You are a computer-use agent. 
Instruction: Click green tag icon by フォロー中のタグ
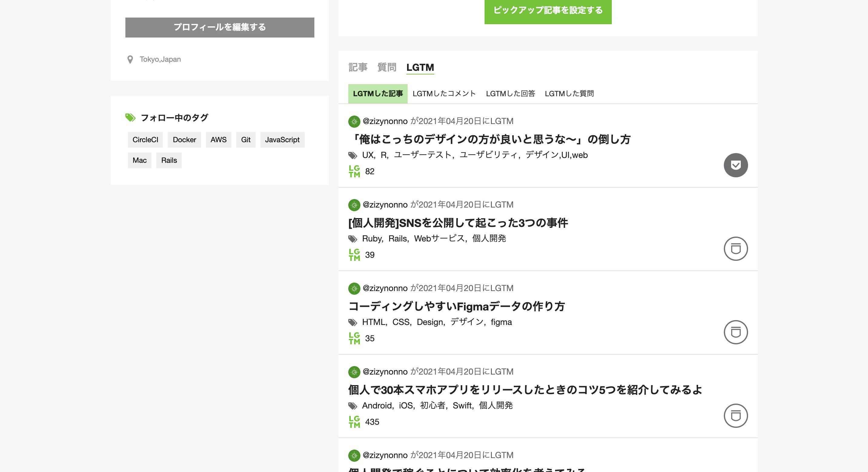(x=131, y=117)
